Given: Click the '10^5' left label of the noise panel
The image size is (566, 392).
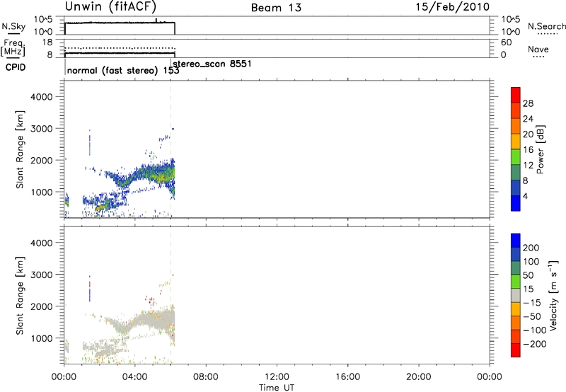Looking at the screenshot, I should [x=43, y=20].
